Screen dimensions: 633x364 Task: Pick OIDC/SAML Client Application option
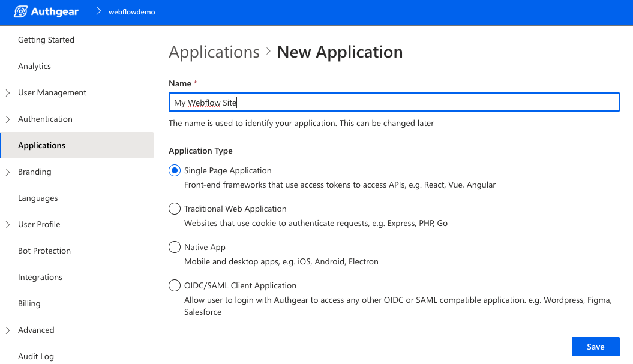point(175,285)
